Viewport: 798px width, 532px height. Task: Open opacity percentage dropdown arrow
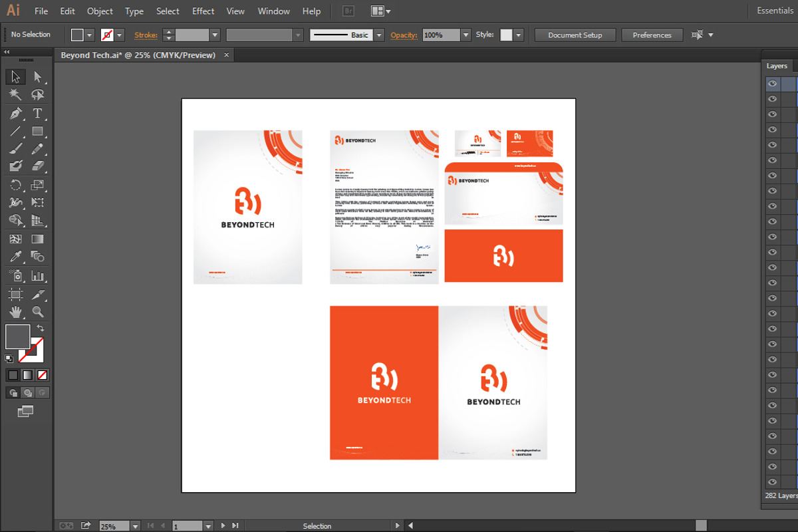pos(465,35)
